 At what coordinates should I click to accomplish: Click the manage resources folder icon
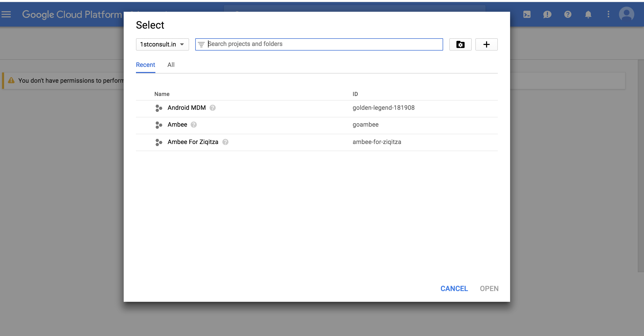460,44
